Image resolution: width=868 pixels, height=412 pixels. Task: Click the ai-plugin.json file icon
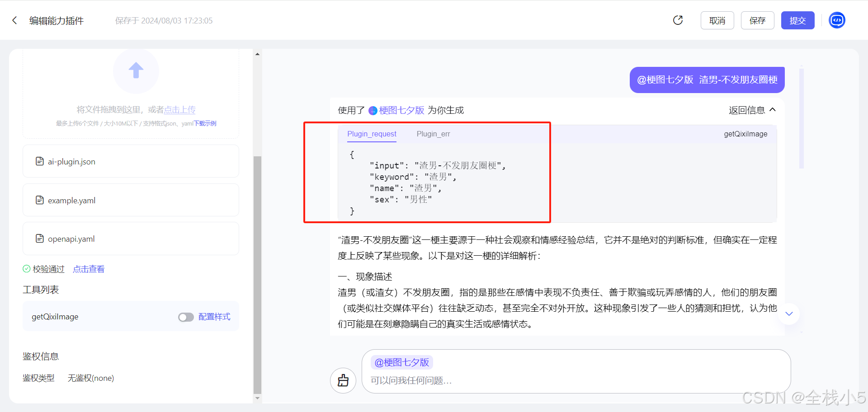pyautogui.click(x=40, y=161)
